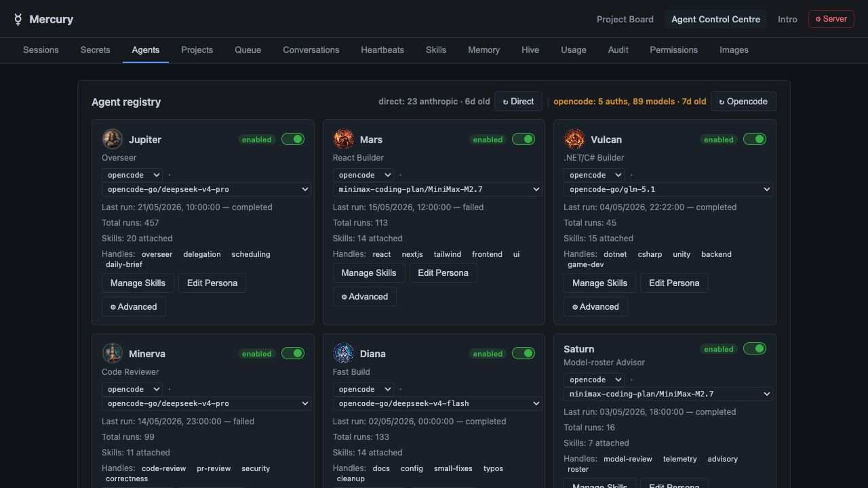Expand Diana's deepseek-v4-flash model dropdown
The image size is (868, 488).
pos(437,404)
